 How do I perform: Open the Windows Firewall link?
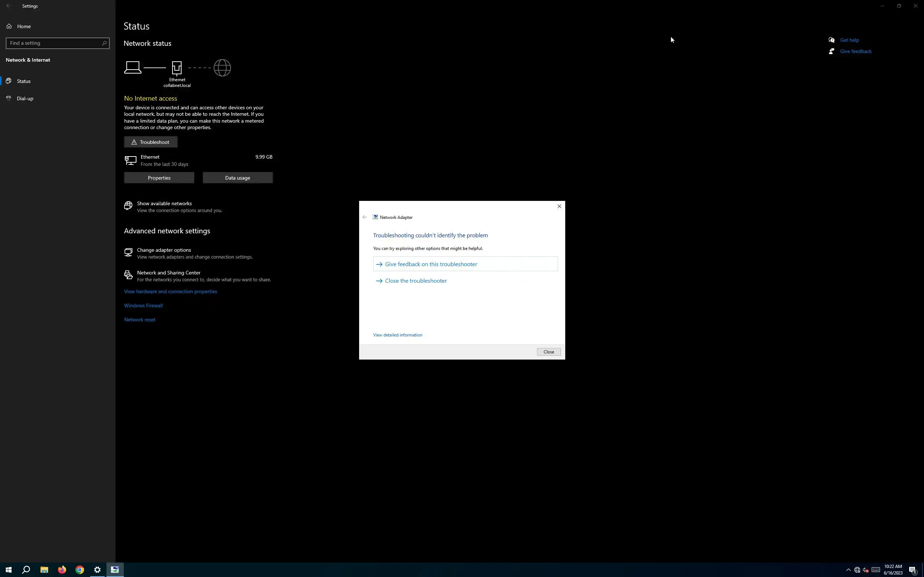[x=143, y=306]
